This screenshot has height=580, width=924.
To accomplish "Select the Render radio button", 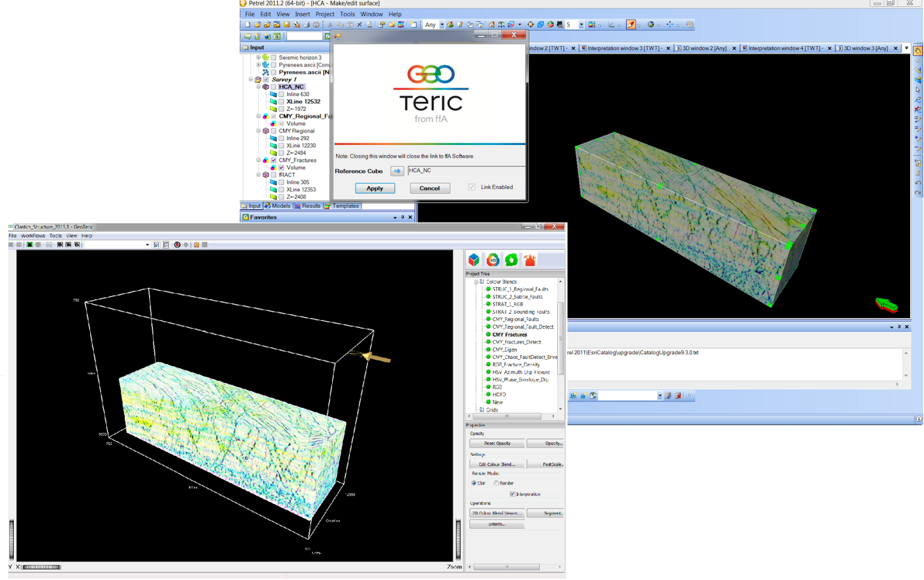I will click(x=496, y=483).
